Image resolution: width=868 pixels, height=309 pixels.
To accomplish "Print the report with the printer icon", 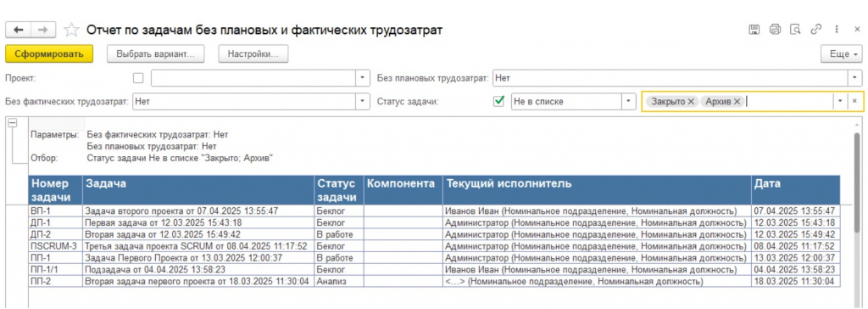I will [775, 30].
